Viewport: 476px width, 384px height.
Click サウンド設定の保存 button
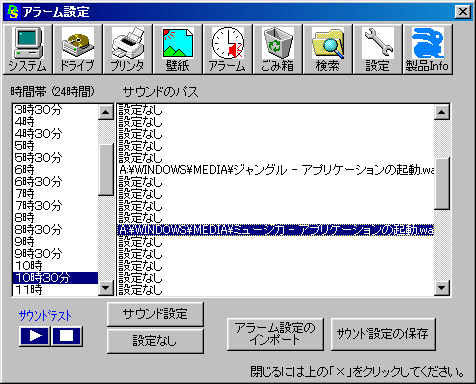383,334
